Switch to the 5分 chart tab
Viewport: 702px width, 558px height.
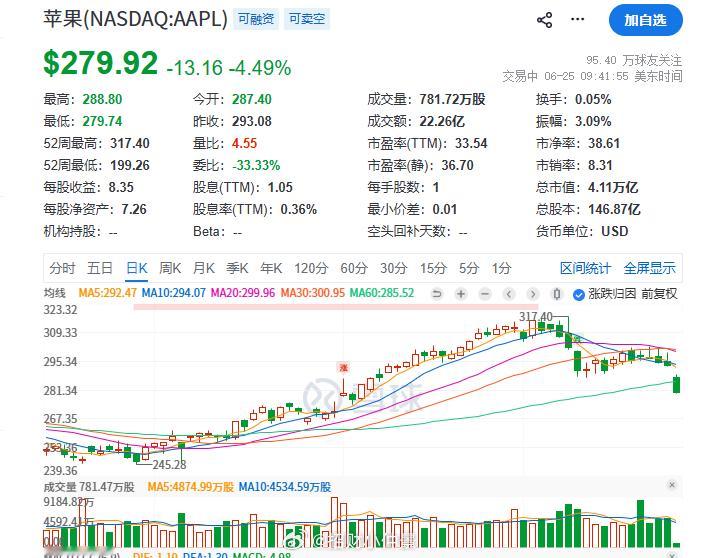(469, 268)
